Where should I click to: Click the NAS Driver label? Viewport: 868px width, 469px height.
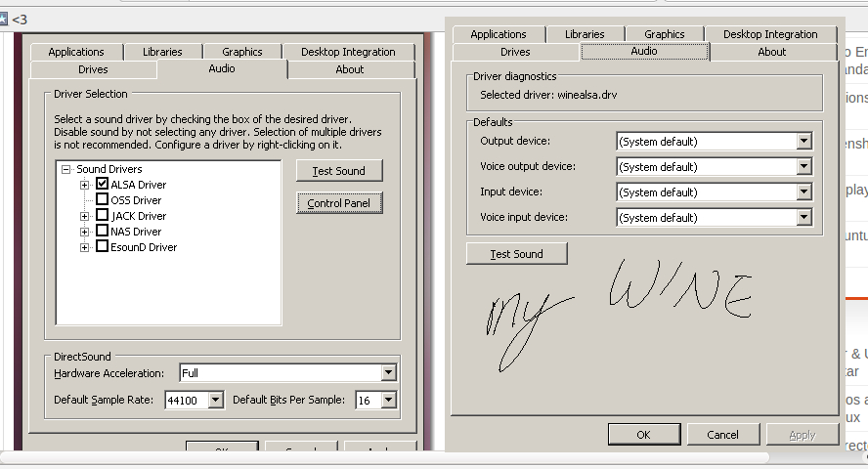point(136,232)
